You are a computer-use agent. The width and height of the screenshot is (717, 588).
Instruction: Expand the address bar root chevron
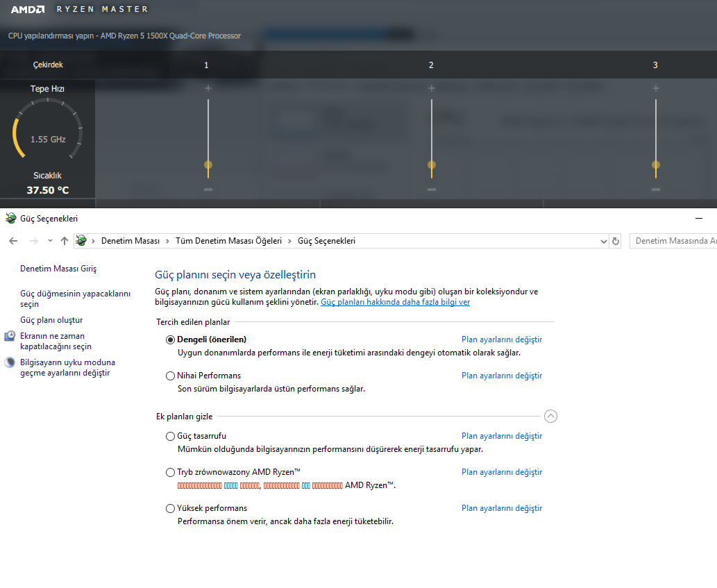pyautogui.click(x=93, y=241)
